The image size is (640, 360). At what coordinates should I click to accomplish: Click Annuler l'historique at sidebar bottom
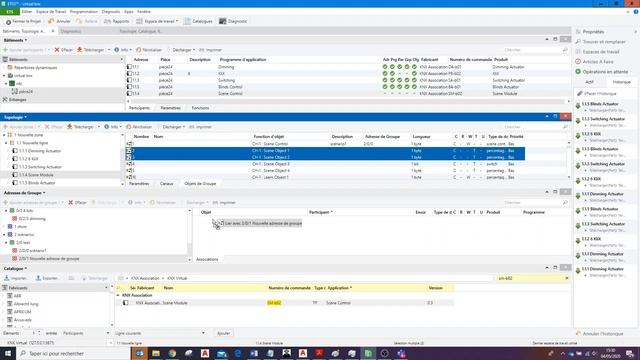pyautogui.click(x=599, y=334)
